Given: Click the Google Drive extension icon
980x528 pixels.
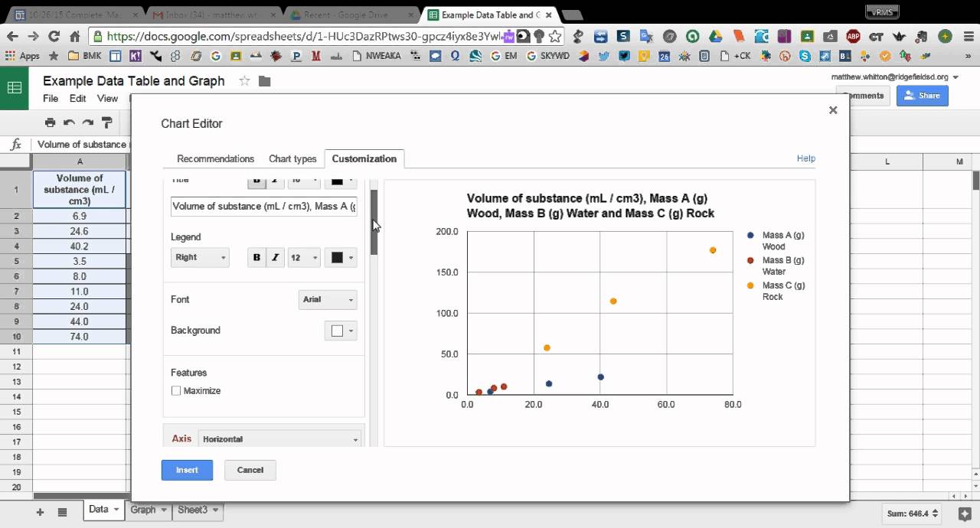Looking at the screenshot, I should point(715,36).
